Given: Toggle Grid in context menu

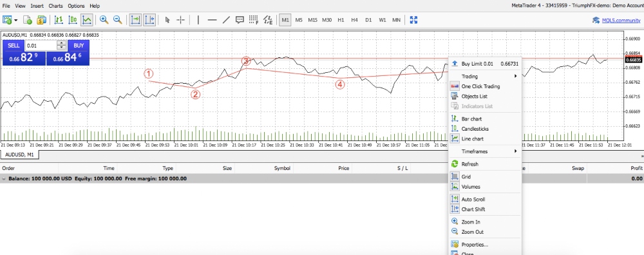Looking at the screenshot, I should point(485,176).
